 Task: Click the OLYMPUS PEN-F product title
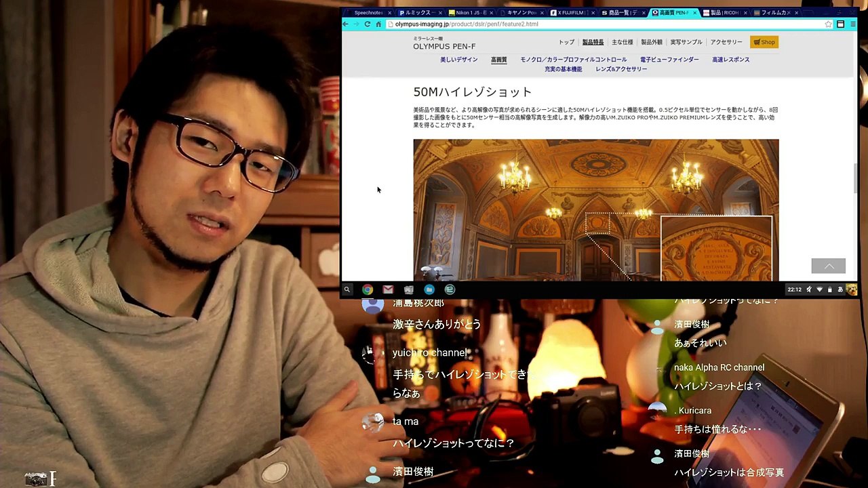tap(444, 46)
